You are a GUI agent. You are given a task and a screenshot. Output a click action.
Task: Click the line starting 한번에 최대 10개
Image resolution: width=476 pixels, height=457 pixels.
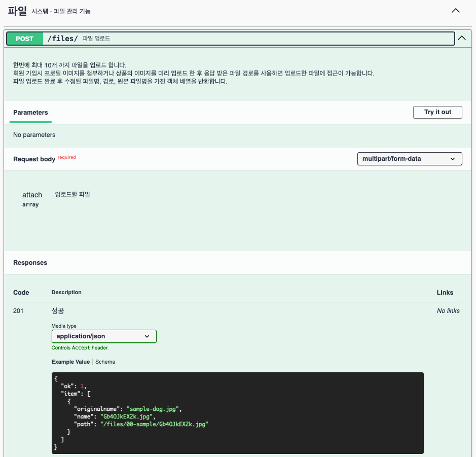(x=69, y=65)
